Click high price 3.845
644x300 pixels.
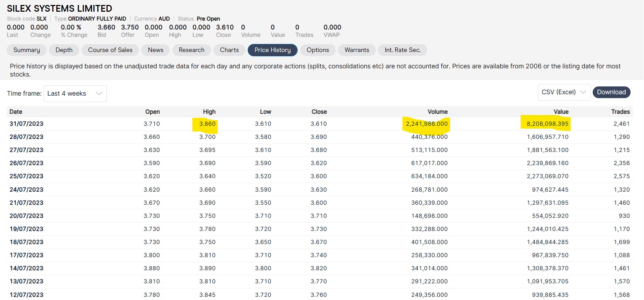(x=207, y=295)
